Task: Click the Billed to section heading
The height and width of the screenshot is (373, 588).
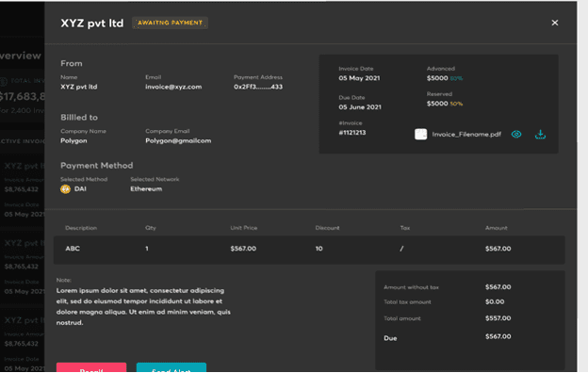Action: [x=79, y=118]
